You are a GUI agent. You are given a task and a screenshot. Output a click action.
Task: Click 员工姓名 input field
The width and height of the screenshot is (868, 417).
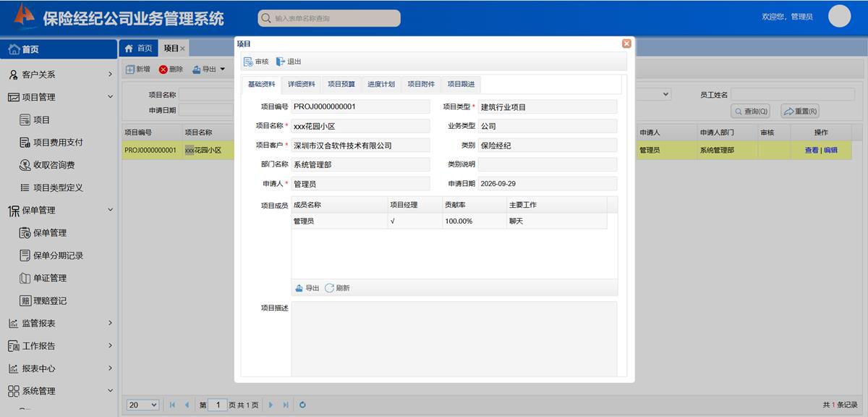pos(792,95)
